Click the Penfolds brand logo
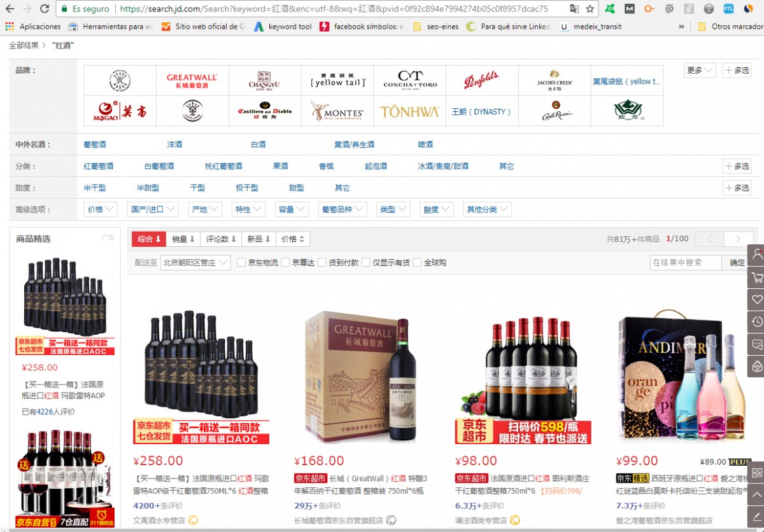Image resolution: width=764 pixels, height=532 pixels. pos(482,81)
